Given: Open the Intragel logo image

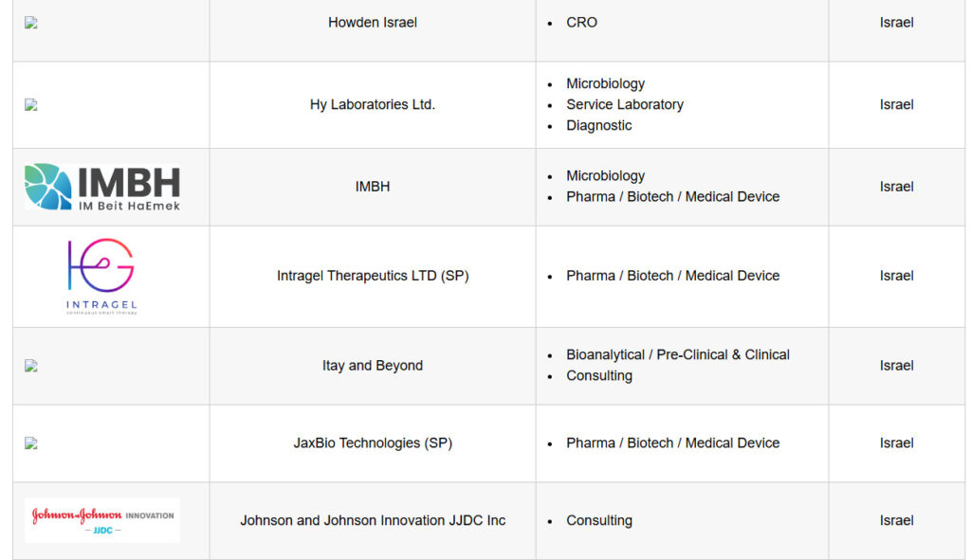Looking at the screenshot, I should pos(101,277).
